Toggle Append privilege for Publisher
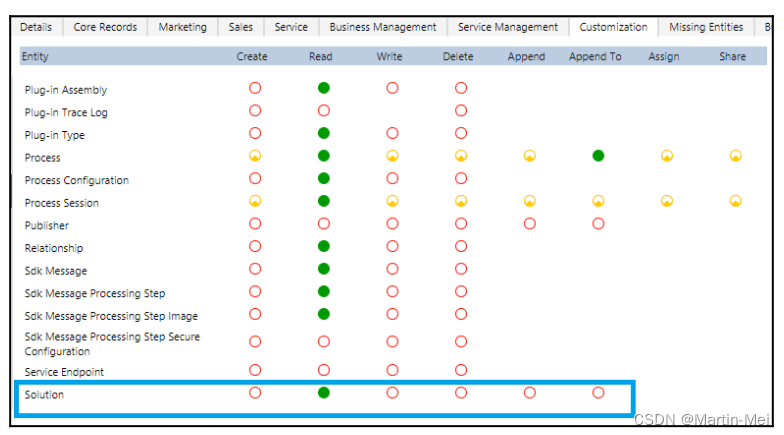 pyautogui.click(x=530, y=224)
